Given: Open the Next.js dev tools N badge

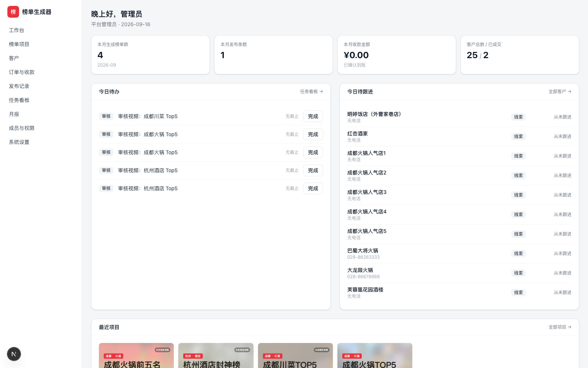Looking at the screenshot, I should pyautogui.click(x=14, y=354).
